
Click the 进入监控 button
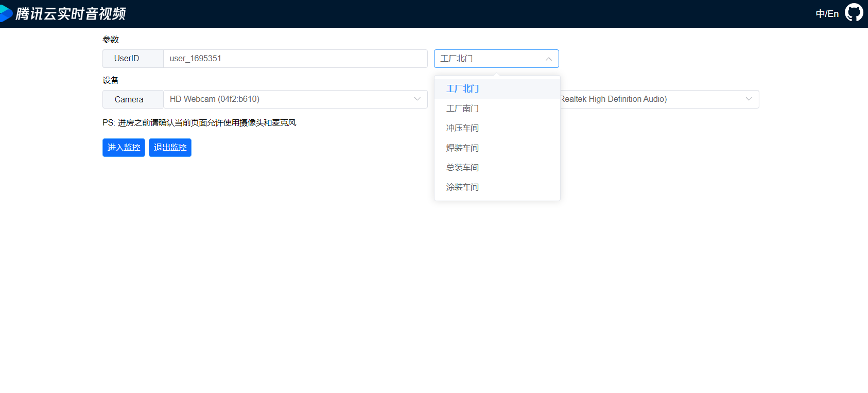click(124, 148)
